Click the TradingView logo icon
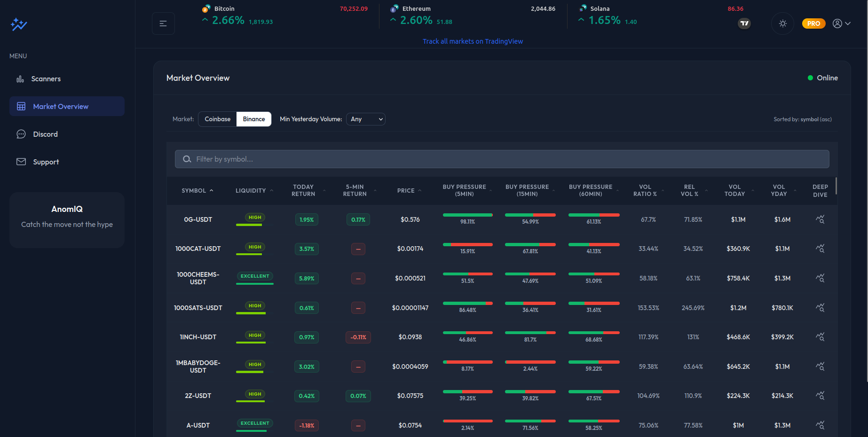Screen dimensions: 868x437 744,23
